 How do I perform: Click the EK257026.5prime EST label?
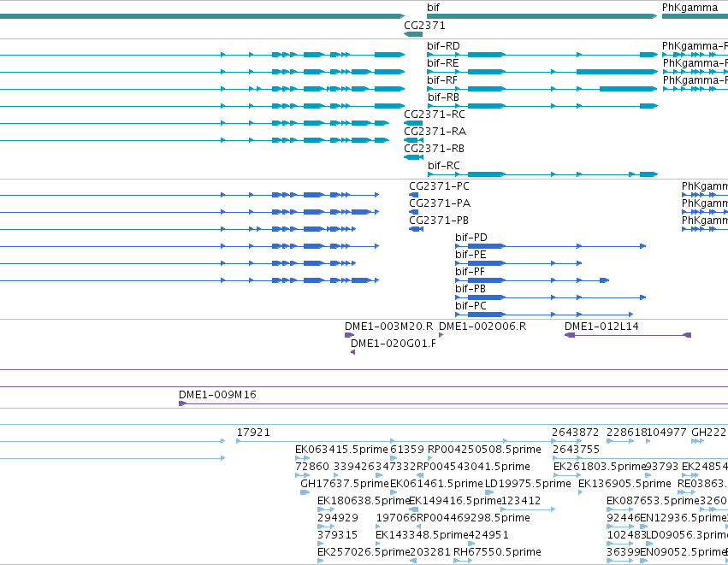click(364, 552)
